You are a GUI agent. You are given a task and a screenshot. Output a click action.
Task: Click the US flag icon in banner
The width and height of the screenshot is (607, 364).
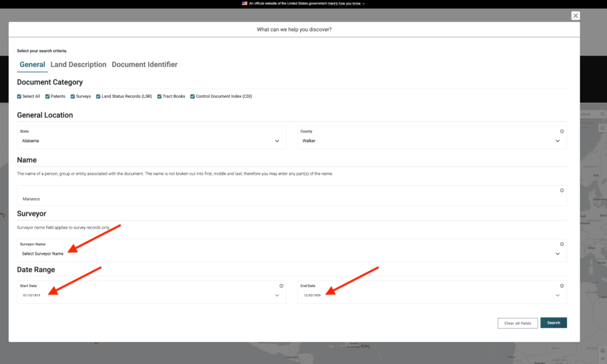pos(245,3)
